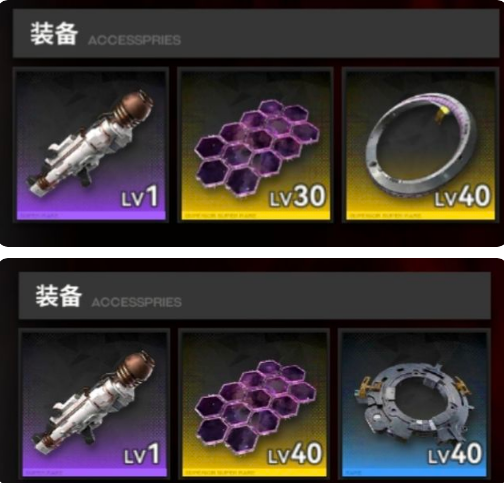Click the LV30 level label

click(x=298, y=196)
